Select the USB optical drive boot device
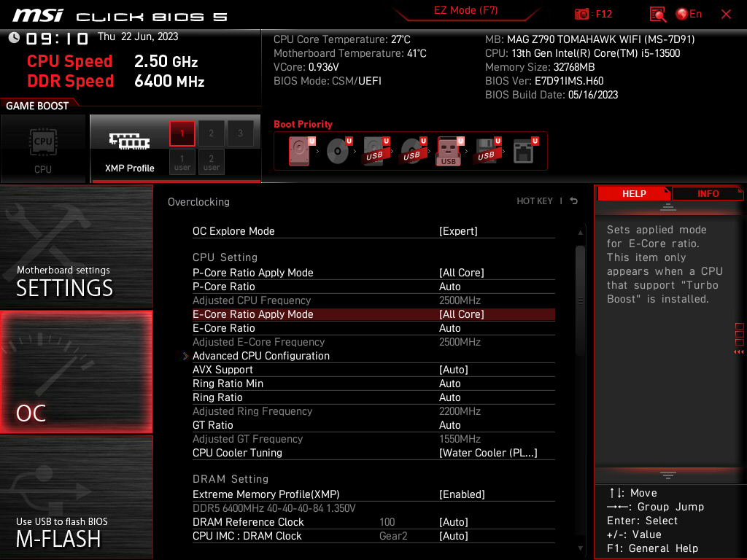Screen dimensions: 747x560 coord(413,151)
